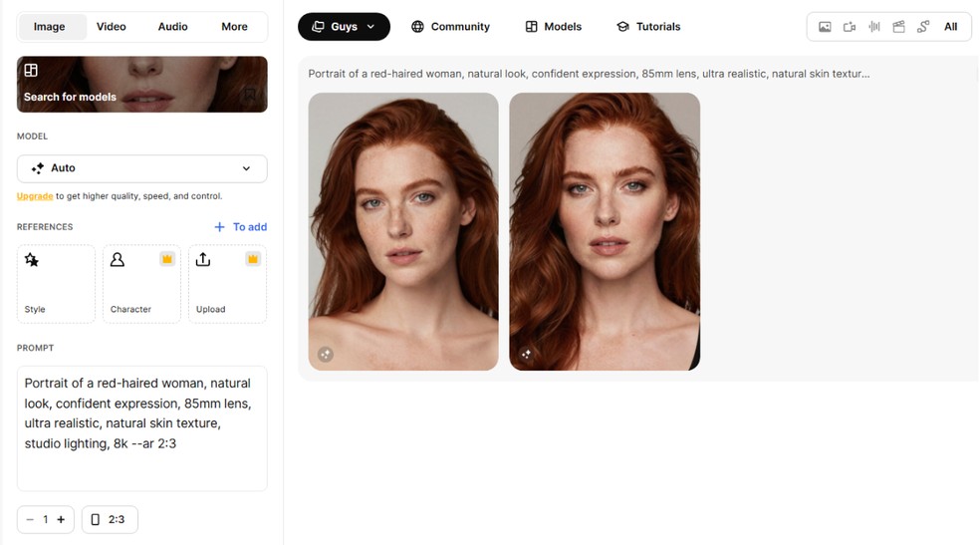Image resolution: width=980 pixels, height=545 pixels.
Task: Click the person Character icon
Action: 117,259
